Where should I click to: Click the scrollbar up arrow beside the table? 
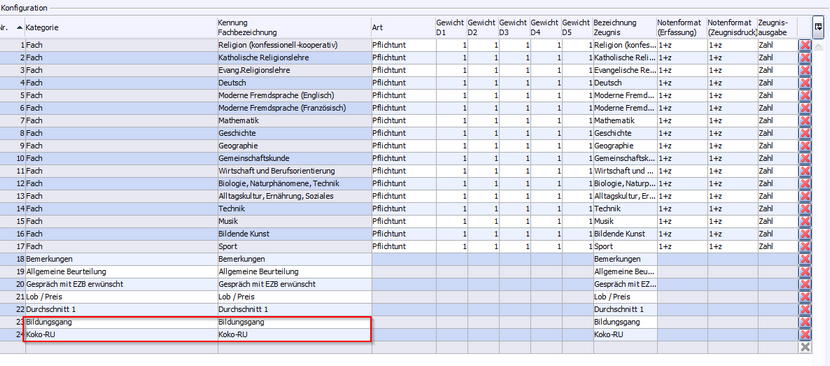click(819, 46)
